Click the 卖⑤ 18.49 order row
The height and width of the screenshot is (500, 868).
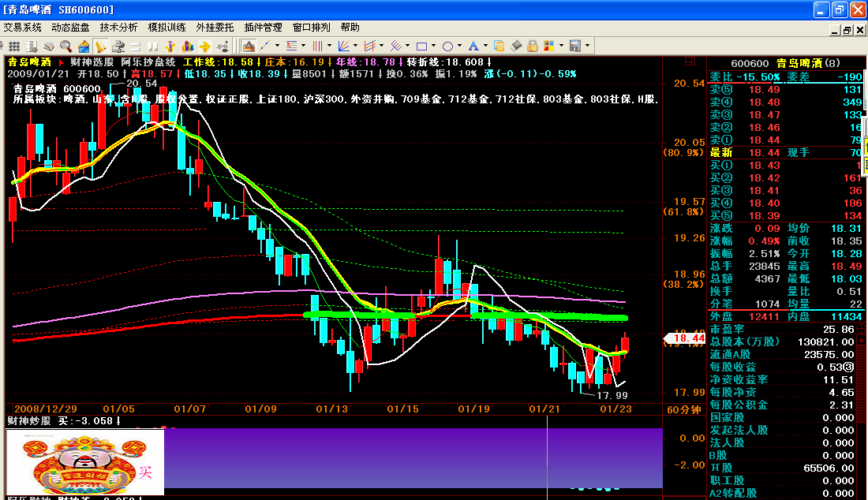click(x=786, y=90)
